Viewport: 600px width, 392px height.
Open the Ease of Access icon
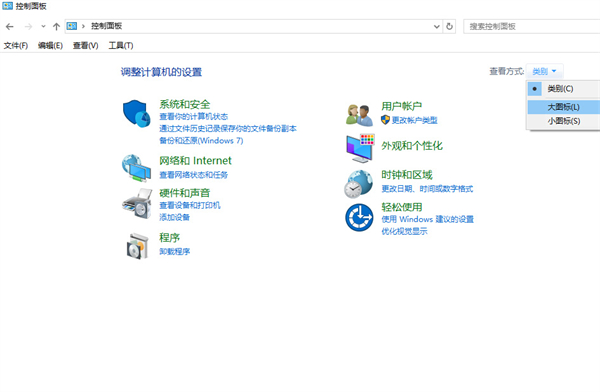tap(359, 217)
